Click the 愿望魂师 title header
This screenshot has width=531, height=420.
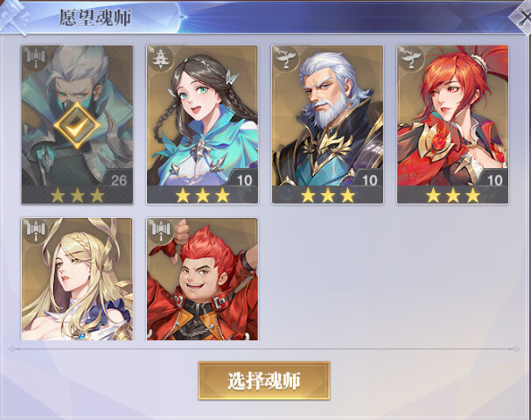coord(95,17)
